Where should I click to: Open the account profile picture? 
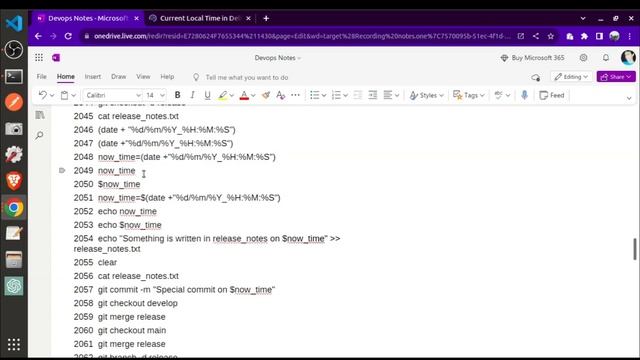coord(628,58)
